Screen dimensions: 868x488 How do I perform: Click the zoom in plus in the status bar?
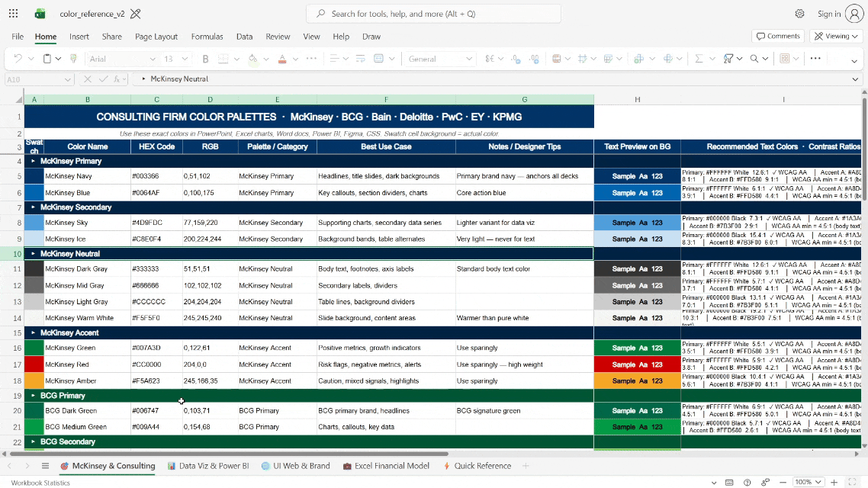click(x=834, y=483)
